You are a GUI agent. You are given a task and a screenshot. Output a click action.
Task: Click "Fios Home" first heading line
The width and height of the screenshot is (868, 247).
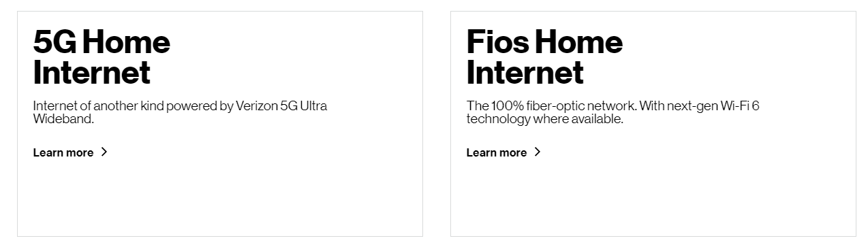coord(544,42)
